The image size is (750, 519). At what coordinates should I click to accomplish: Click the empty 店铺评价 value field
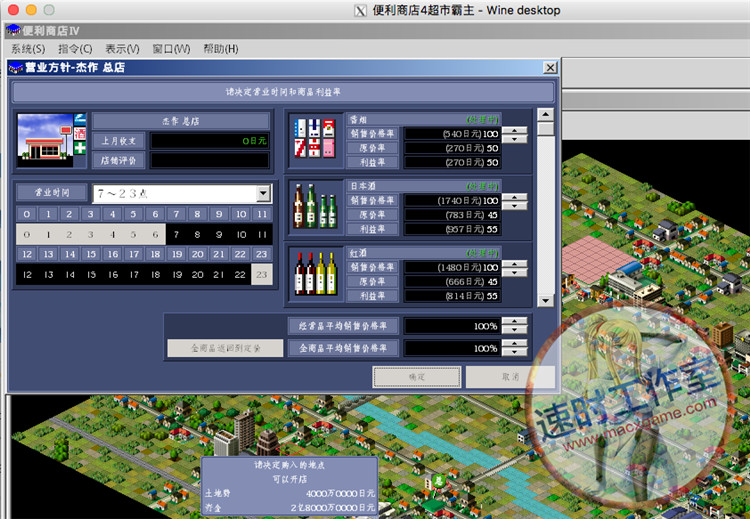[x=210, y=160]
